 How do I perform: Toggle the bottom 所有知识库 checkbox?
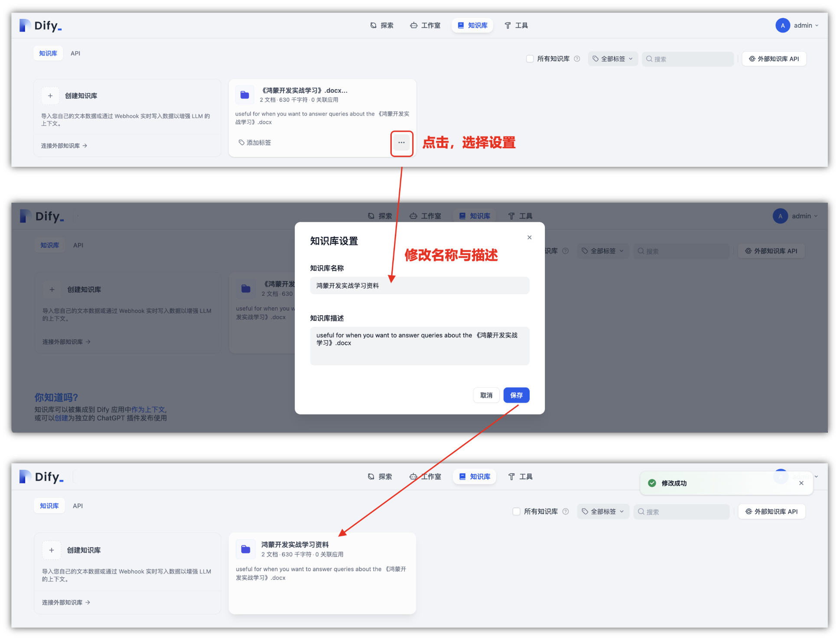(x=516, y=512)
